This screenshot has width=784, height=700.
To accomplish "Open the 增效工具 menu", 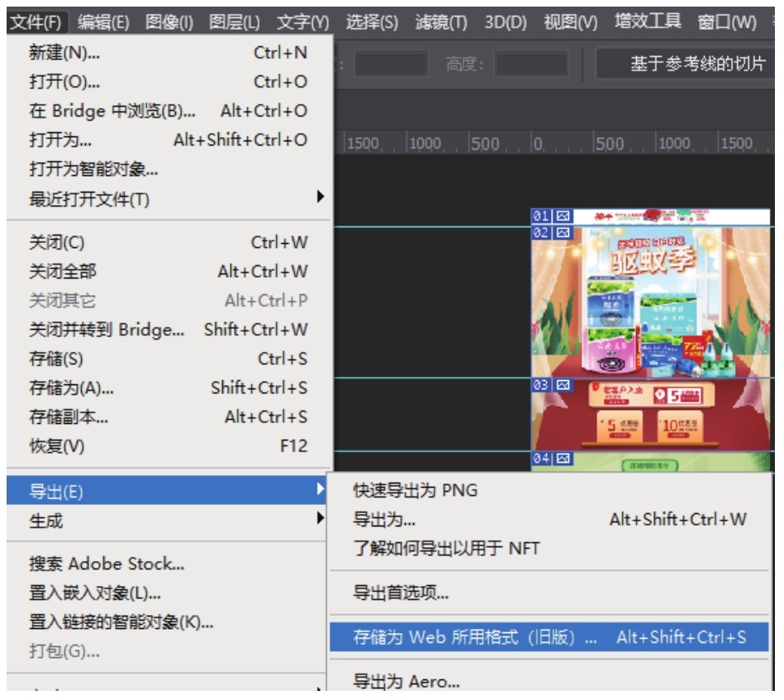I will pos(648,21).
